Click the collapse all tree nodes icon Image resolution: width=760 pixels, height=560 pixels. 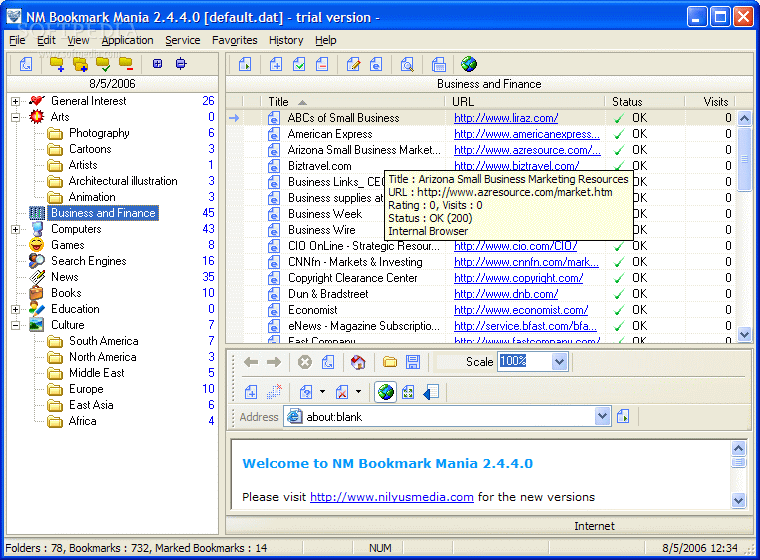coord(181,64)
